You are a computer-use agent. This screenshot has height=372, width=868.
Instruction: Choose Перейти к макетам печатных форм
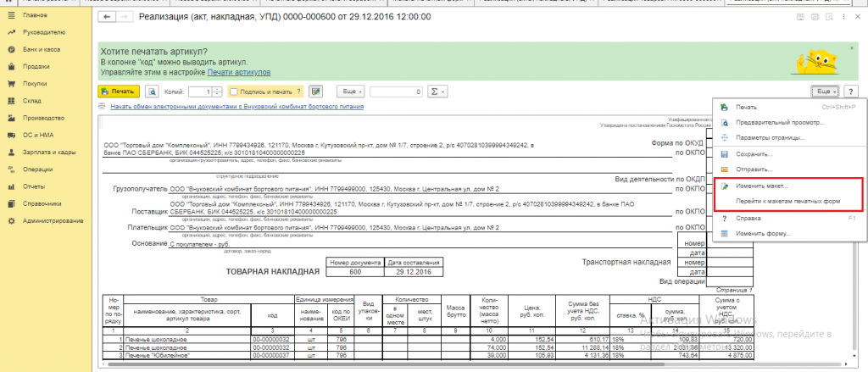(788, 203)
